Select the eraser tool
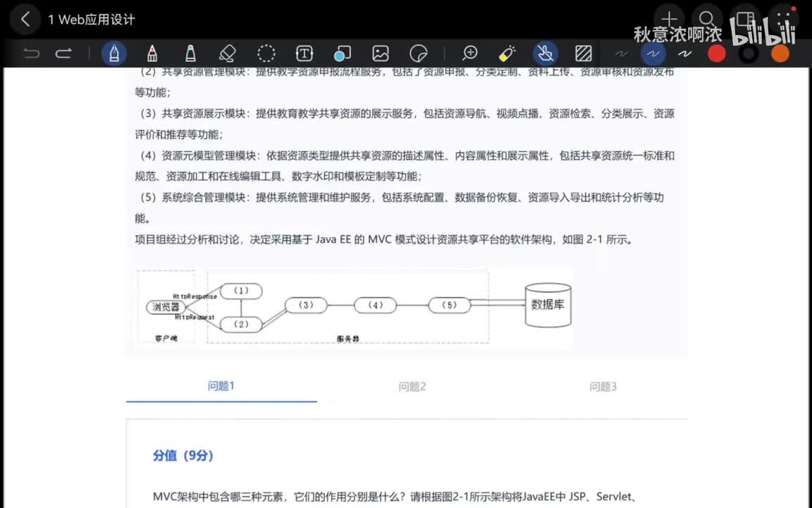The height and width of the screenshot is (508, 812). pos(228,54)
